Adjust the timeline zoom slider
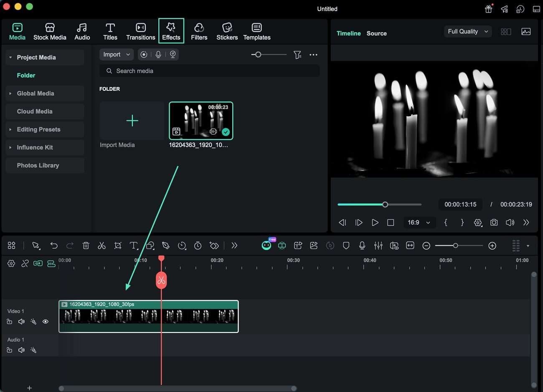 (459, 246)
